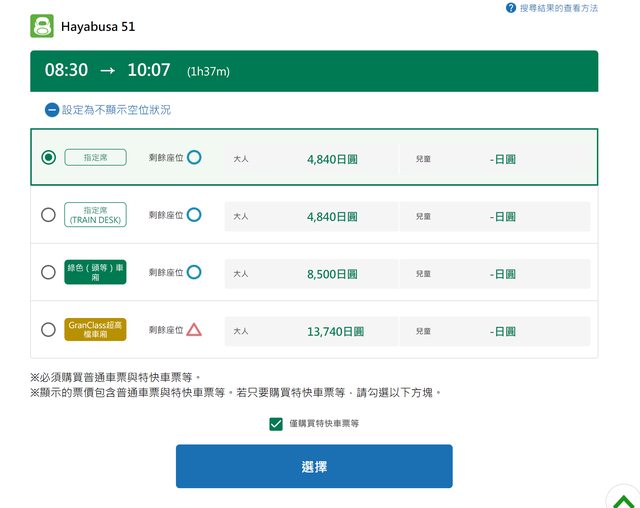The image size is (640, 508).
Task: Click the 指定席 (TRAIN DESK) seat label
Action: click(x=95, y=215)
